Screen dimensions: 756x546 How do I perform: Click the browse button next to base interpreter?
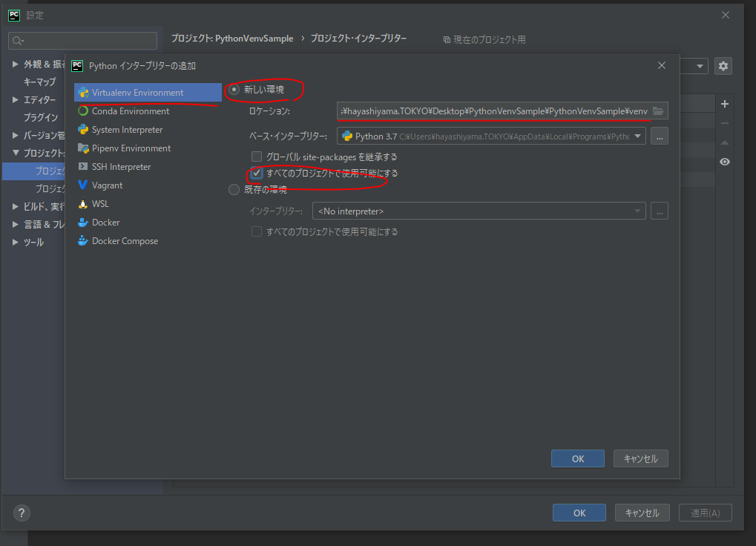[x=660, y=136]
